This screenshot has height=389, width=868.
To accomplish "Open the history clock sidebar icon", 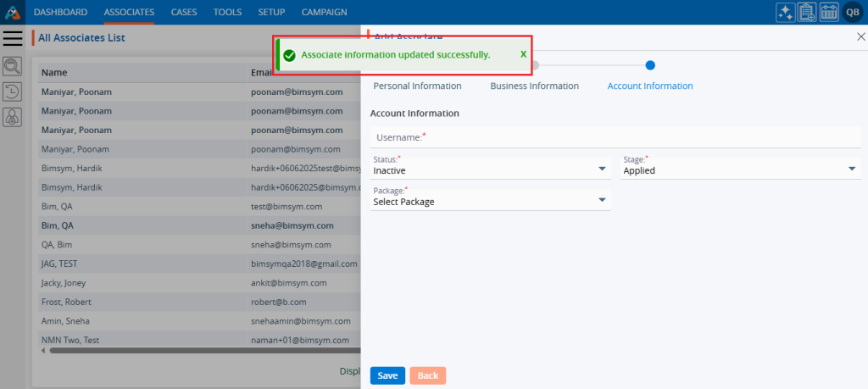I will click(12, 92).
